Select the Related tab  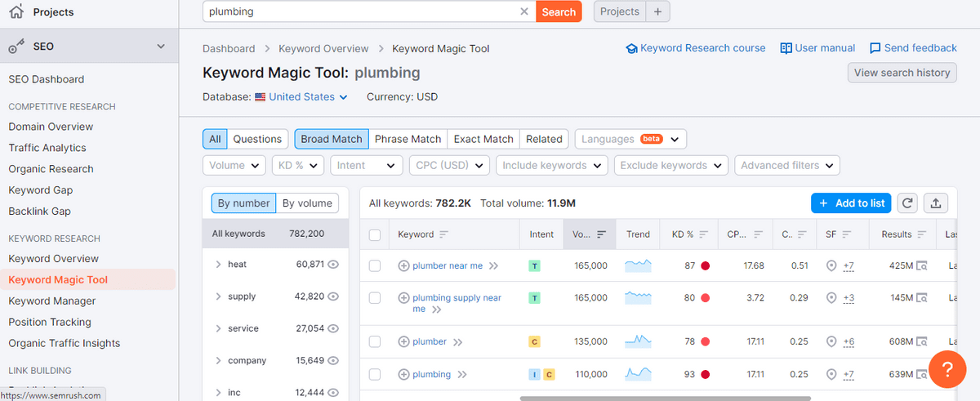click(544, 139)
